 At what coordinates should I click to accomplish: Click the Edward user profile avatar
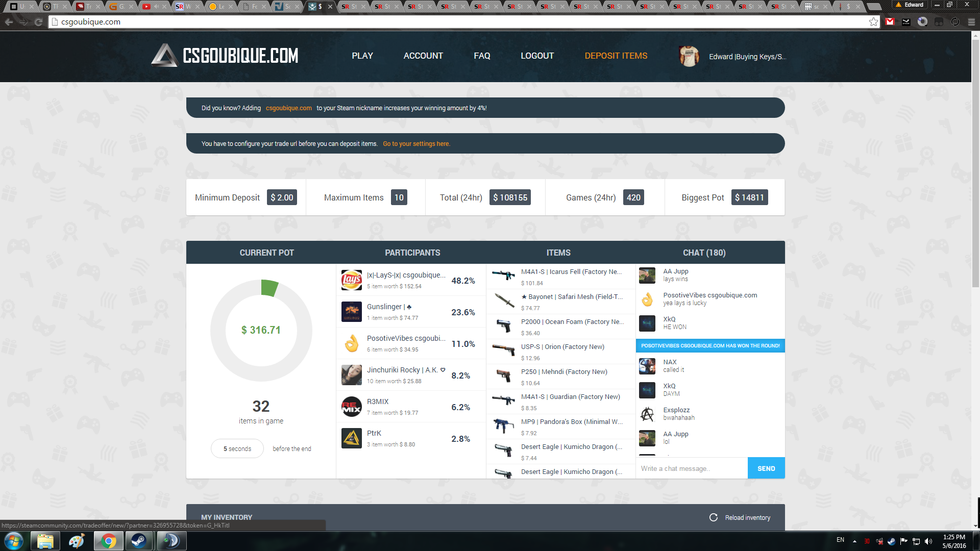pyautogui.click(x=689, y=56)
